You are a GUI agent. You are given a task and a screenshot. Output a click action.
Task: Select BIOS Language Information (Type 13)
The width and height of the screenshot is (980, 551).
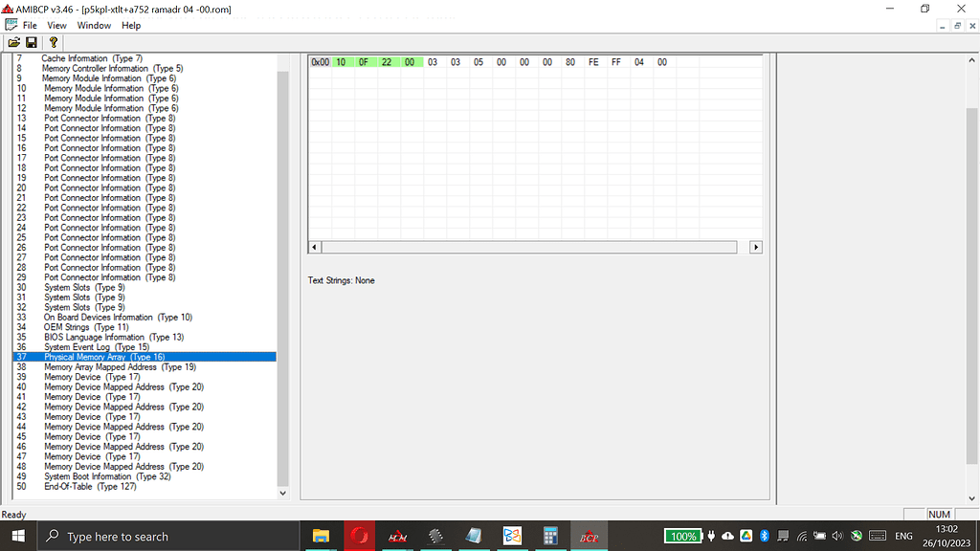click(114, 337)
